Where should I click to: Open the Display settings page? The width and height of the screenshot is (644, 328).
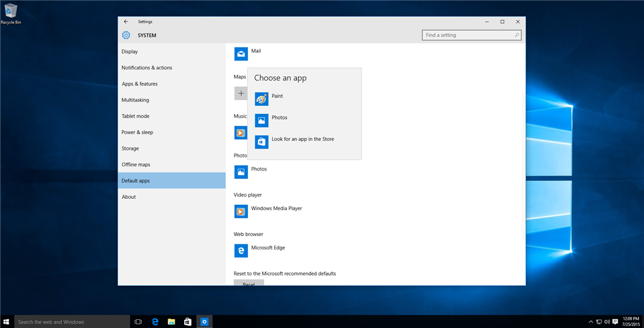172,52
